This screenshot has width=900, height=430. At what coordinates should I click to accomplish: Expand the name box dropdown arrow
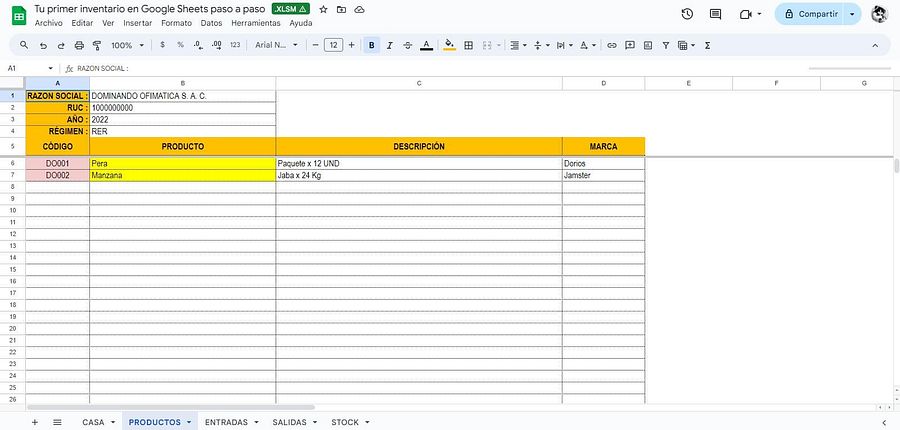coord(51,68)
